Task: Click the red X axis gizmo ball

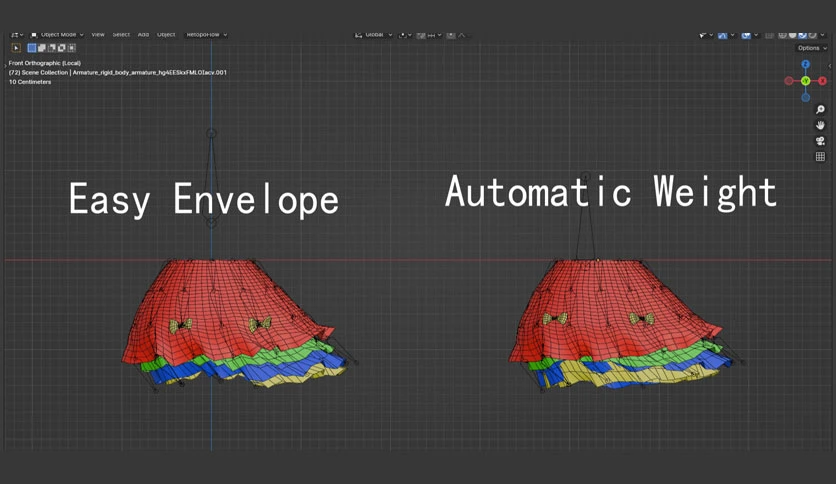Action: 823,81
